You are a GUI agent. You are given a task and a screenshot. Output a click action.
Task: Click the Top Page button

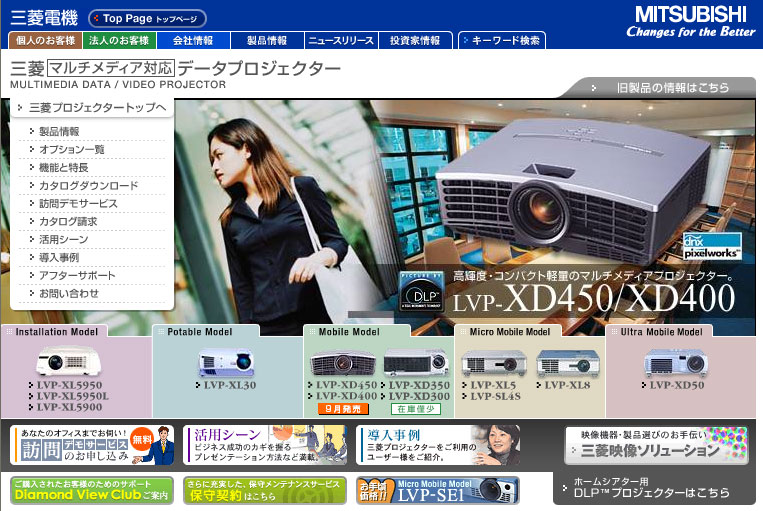148,18
